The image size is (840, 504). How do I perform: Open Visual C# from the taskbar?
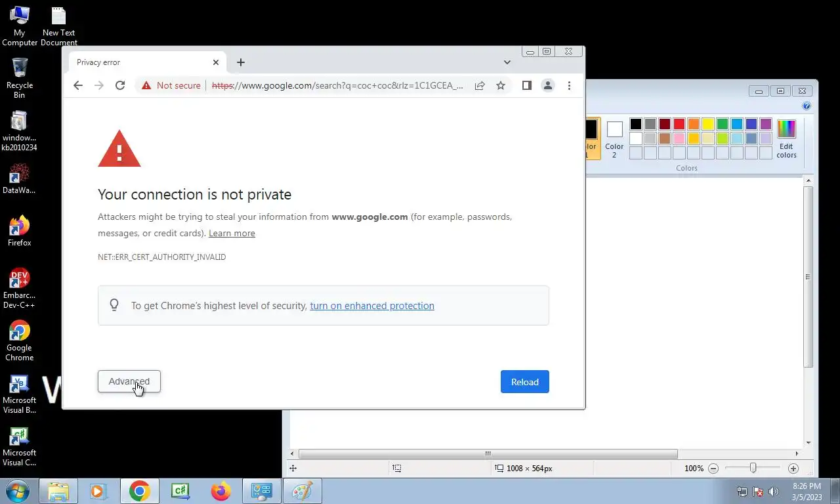click(180, 491)
